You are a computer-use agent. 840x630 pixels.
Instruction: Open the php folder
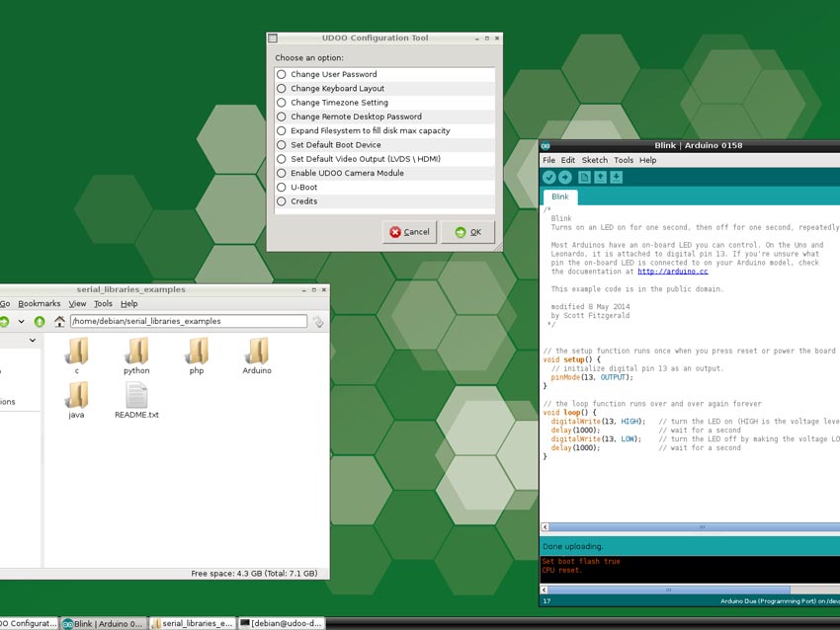click(197, 355)
